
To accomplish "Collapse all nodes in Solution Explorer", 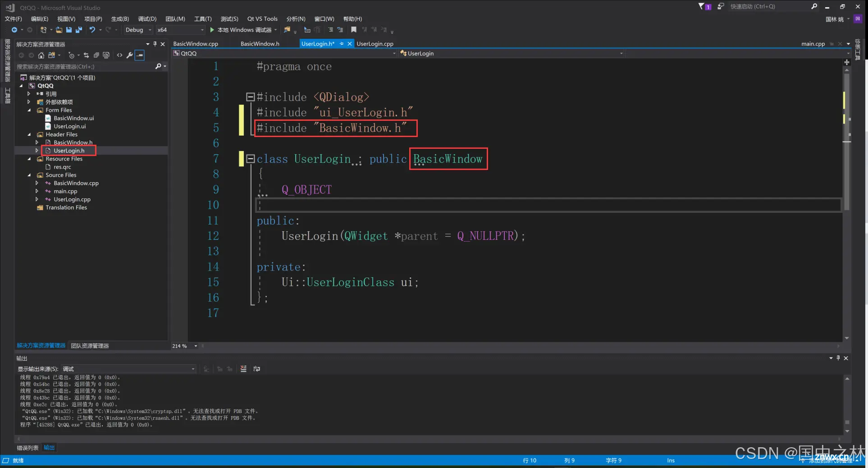I will (96, 55).
